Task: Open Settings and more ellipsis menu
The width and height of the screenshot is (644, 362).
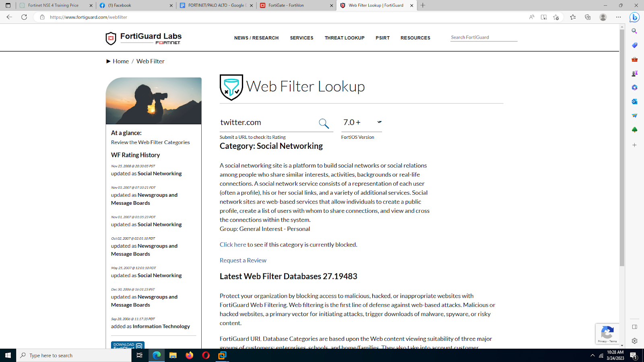Action: (x=618, y=17)
